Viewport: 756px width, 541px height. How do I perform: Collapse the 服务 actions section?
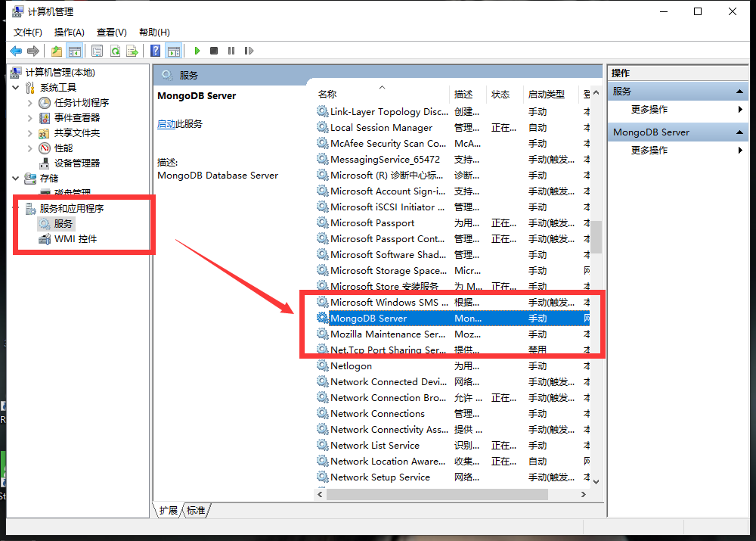(739, 92)
